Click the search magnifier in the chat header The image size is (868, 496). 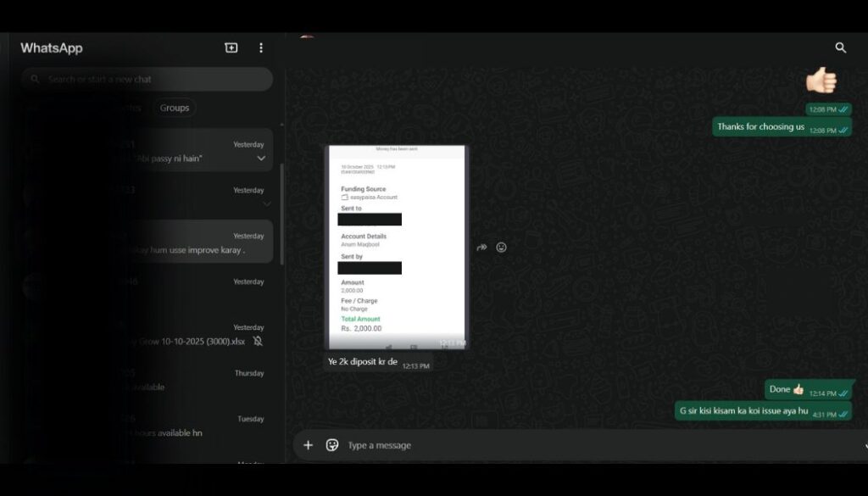(840, 48)
